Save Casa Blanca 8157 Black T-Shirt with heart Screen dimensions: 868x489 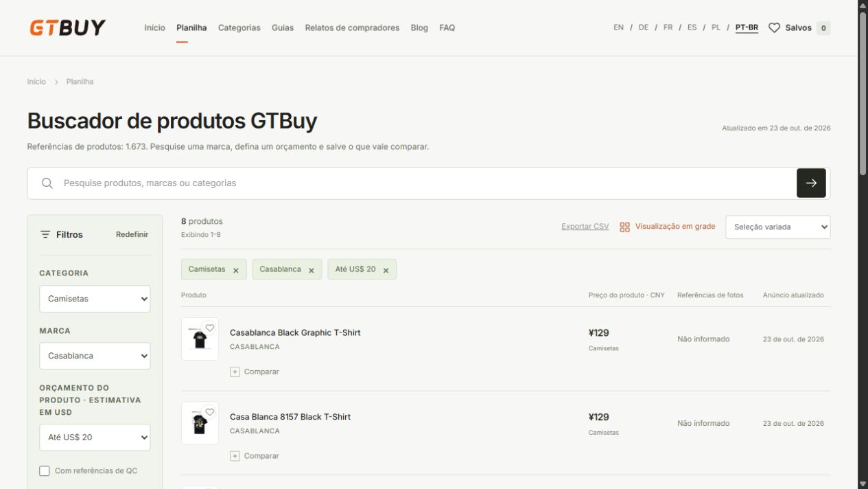click(x=210, y=412)
